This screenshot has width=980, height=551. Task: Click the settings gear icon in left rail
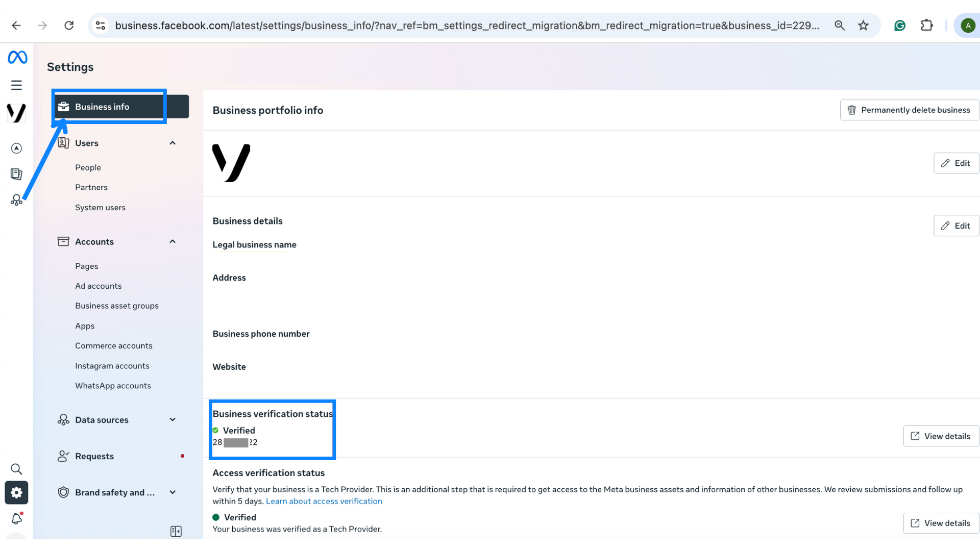pos(16,492)
